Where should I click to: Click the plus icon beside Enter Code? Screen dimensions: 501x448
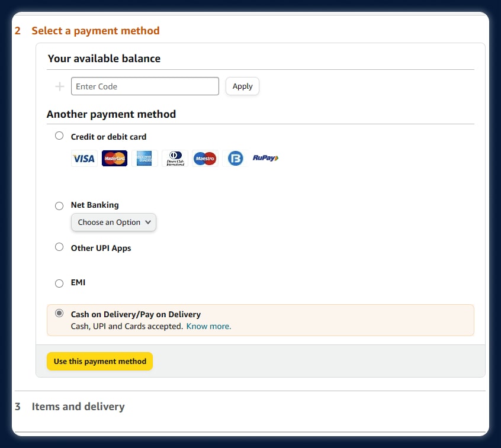coord(59,86)
